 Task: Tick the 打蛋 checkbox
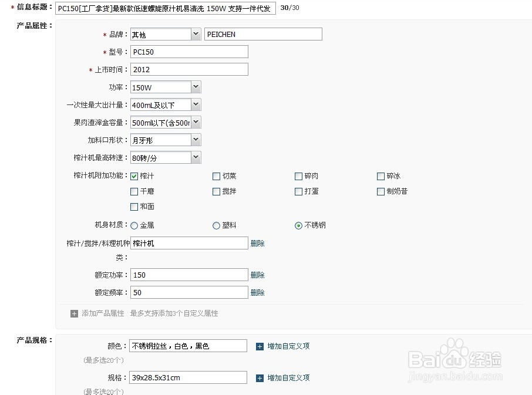point(298,191)
